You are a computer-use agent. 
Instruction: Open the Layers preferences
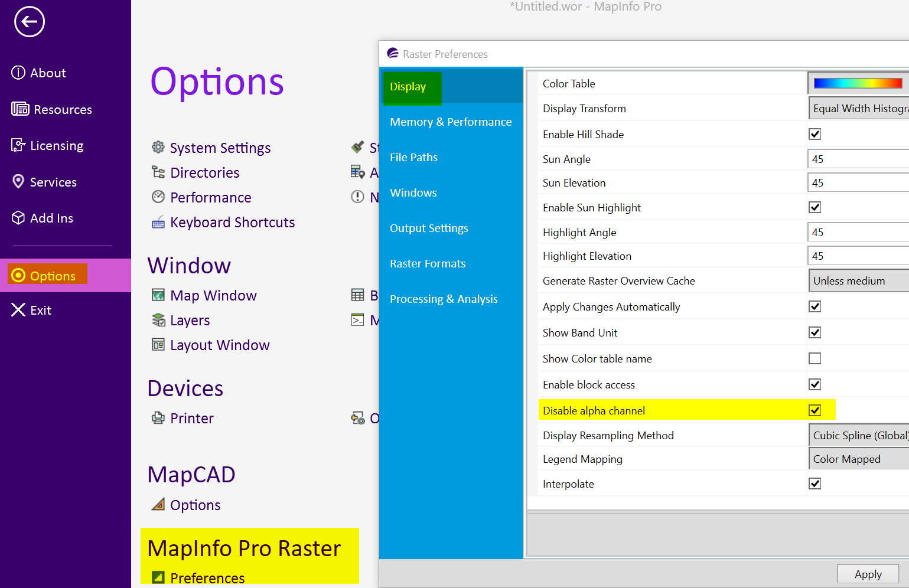[190, 320]
